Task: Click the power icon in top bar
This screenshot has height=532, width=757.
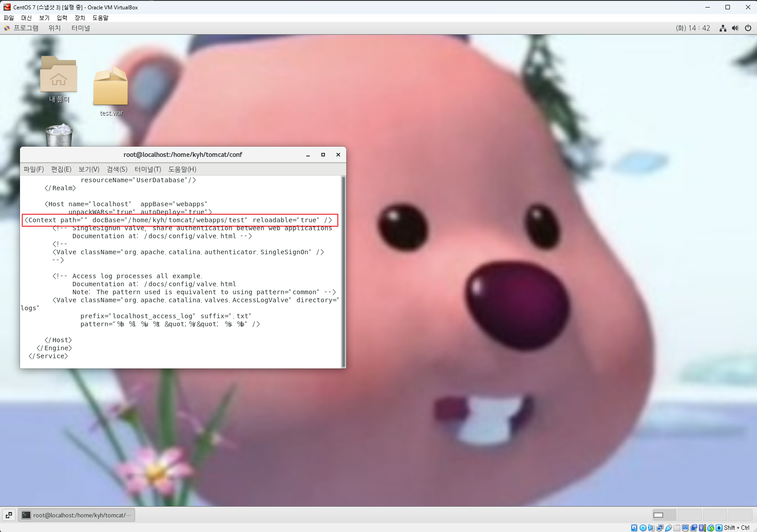Action: tap(748, 28)
